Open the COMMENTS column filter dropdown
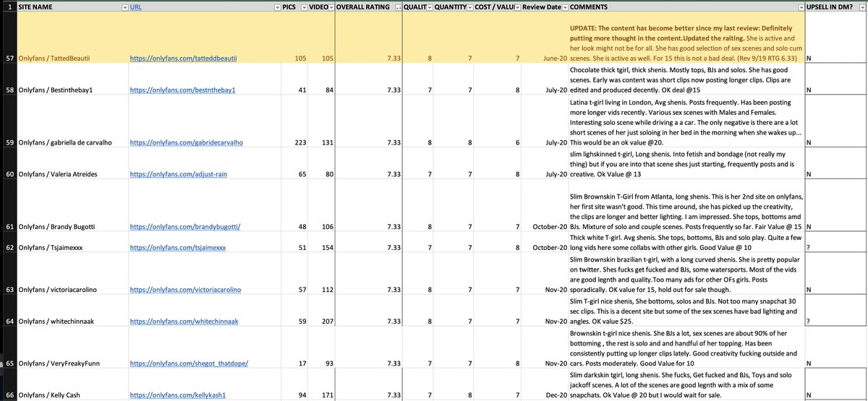 pos(800,7)
